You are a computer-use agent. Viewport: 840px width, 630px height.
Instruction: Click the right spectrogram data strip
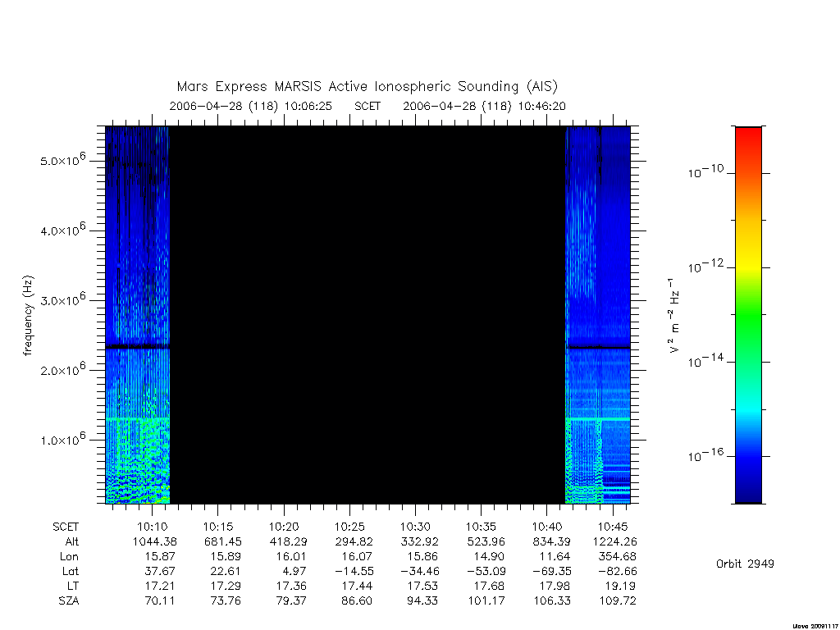598,315
